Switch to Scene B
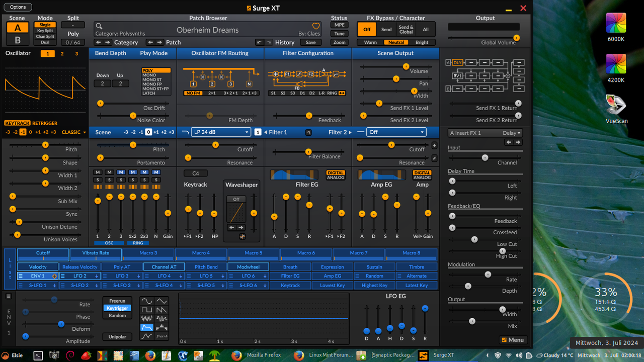The height and width of the screenshot is (362, 644). coord(18,40)
